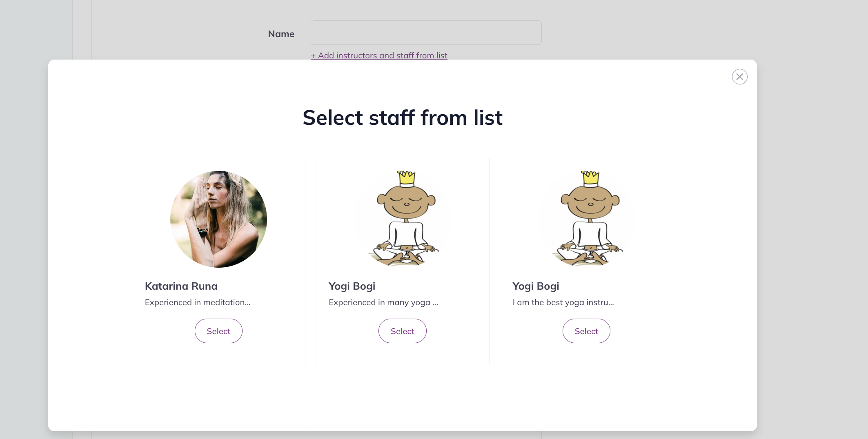Click crown on Yogi avatar in "best yoga" card
Screen dimensions: 868x439
click(590, 179)
